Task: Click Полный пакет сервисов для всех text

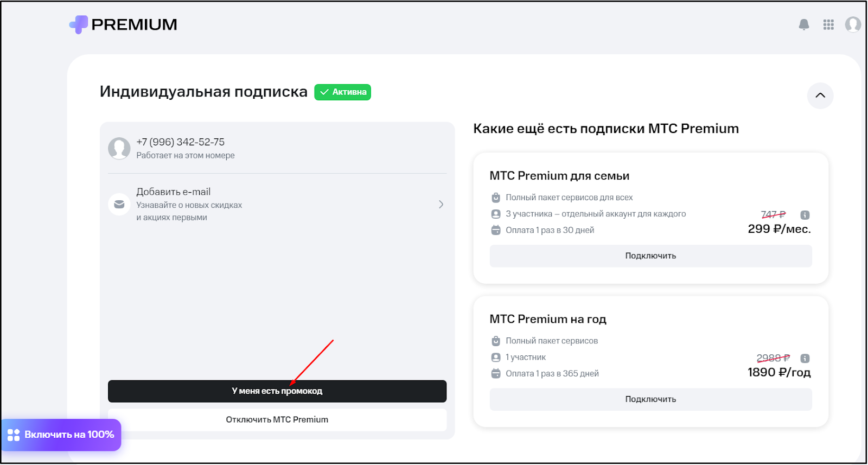Action: 570,198
